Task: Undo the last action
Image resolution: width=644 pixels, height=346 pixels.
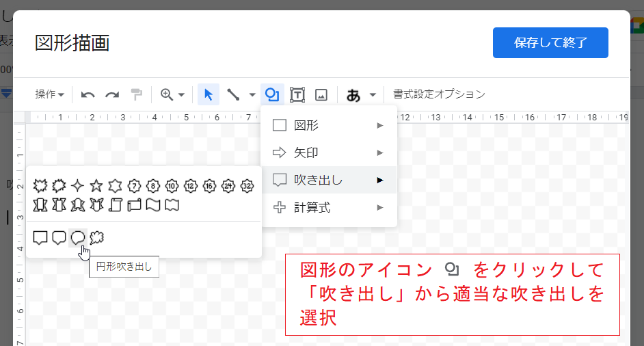Action: 88,95
